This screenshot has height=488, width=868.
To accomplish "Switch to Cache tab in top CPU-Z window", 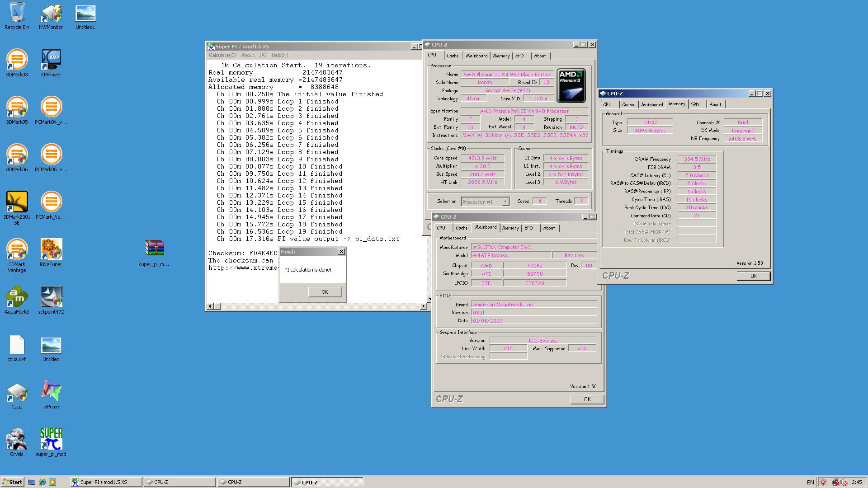I will [453, 56].
